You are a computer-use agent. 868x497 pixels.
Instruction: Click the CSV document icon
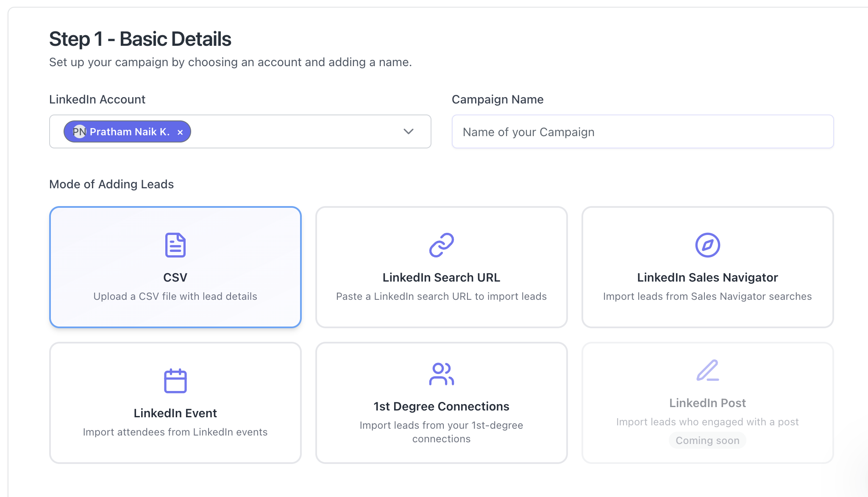click(x=175, y=245)
